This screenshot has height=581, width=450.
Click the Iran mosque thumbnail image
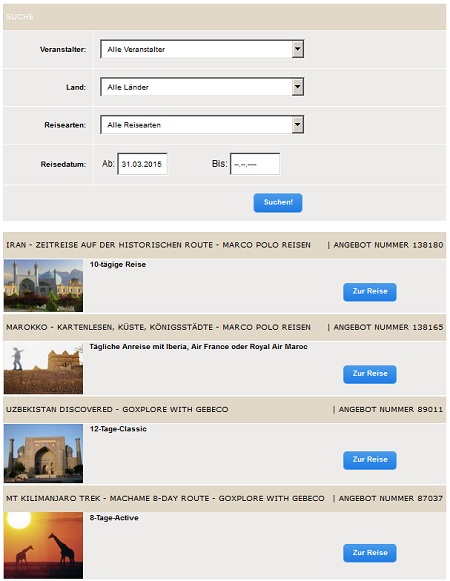click(43, 285)
